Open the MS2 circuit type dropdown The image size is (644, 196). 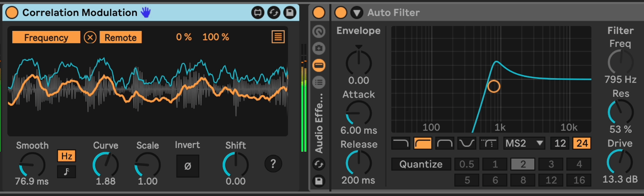524,143
